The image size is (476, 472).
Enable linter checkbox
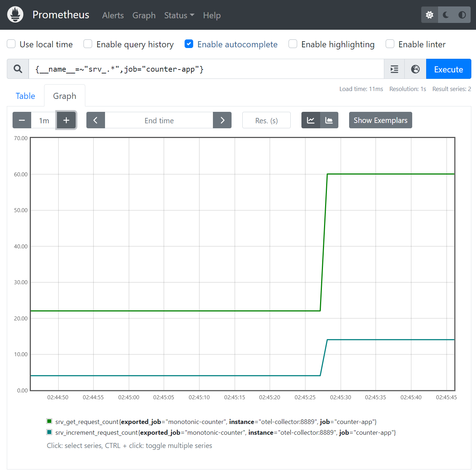[x=390, y=44]
